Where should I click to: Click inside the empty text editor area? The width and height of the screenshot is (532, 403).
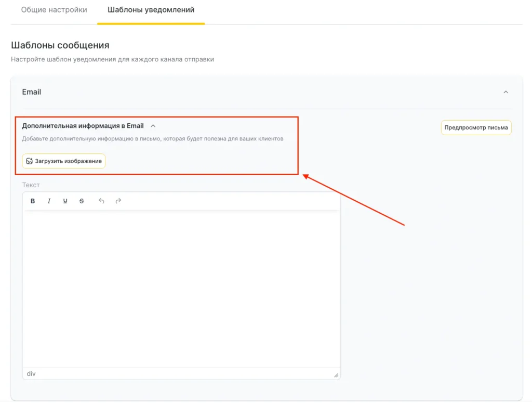(181, 289)
